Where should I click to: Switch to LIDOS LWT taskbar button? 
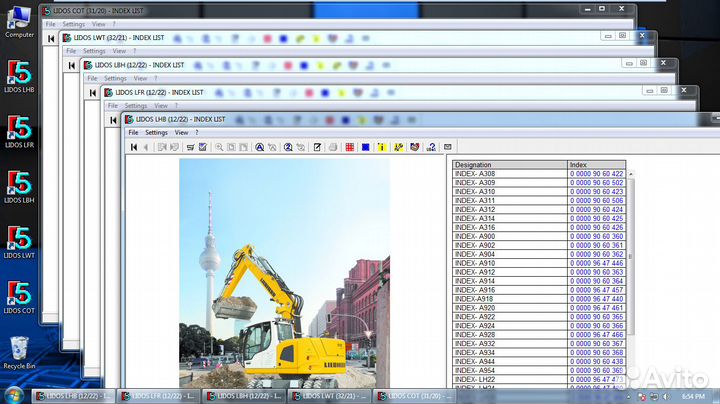coord(330,396)
